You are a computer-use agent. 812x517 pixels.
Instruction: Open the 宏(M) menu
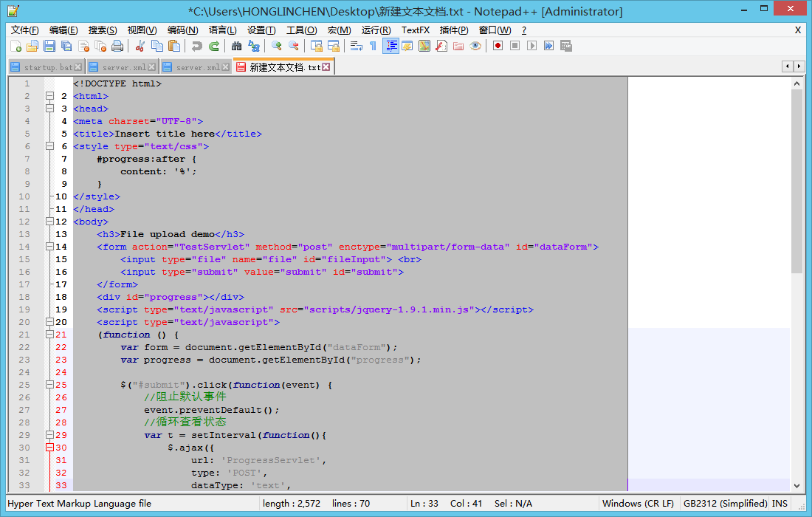pos(340,30)
